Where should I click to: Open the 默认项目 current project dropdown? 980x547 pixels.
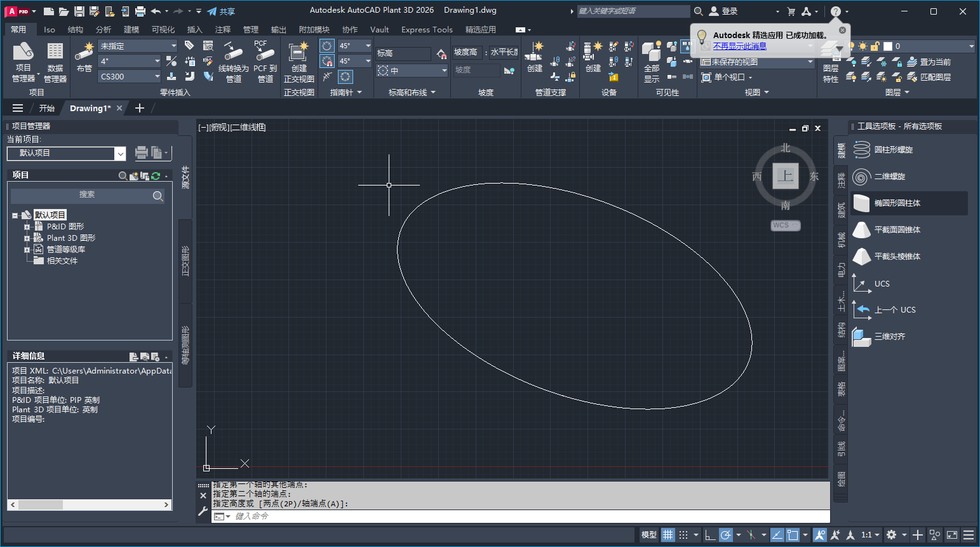point(67,153)
